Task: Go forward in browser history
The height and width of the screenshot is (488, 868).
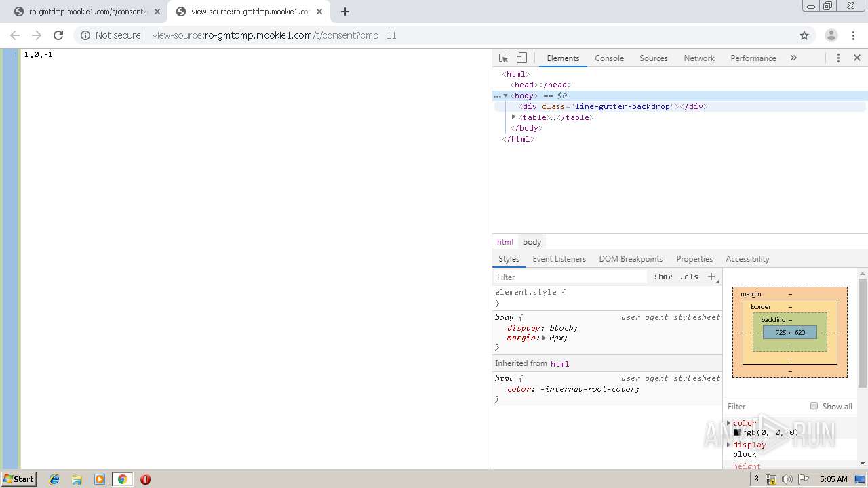Action: tap(37, 35)
